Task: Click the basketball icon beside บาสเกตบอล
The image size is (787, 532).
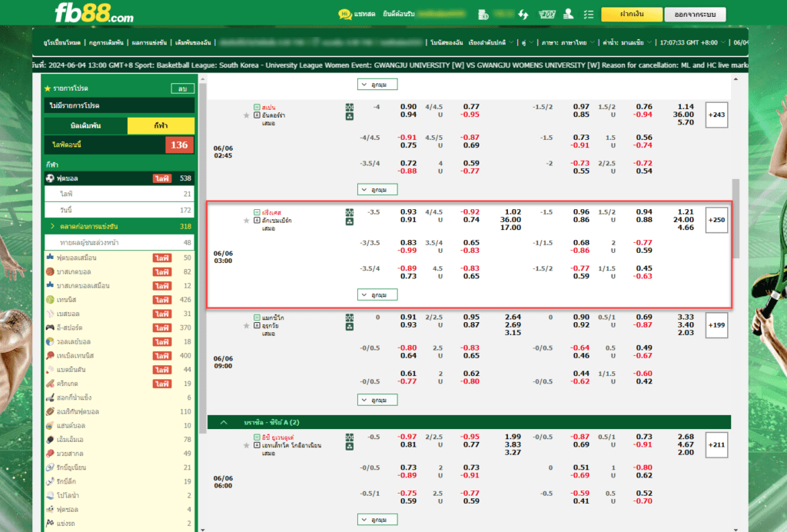Action: click(x=50, y=271)
